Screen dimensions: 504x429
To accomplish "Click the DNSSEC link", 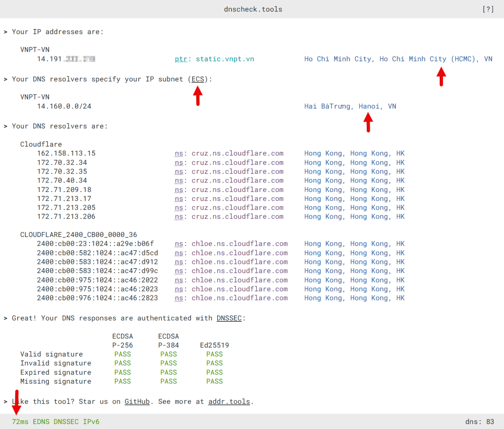I will [229, 318].
